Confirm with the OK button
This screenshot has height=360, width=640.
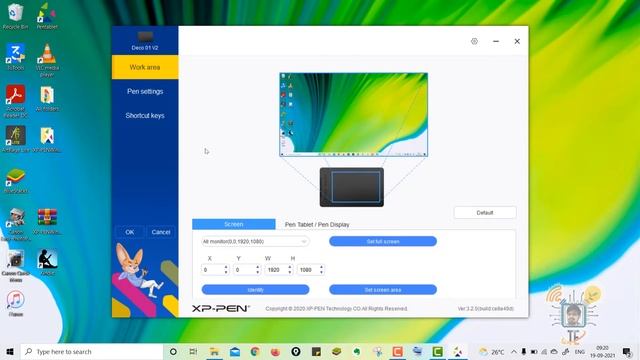(130, 232)
